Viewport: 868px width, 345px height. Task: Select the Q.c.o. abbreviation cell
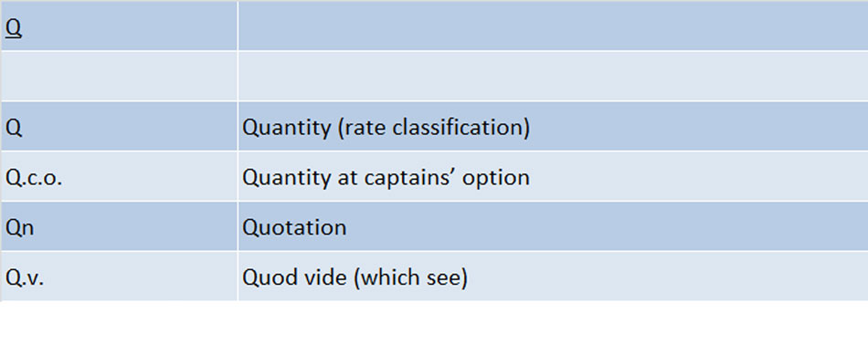click(x=119, y=176)
